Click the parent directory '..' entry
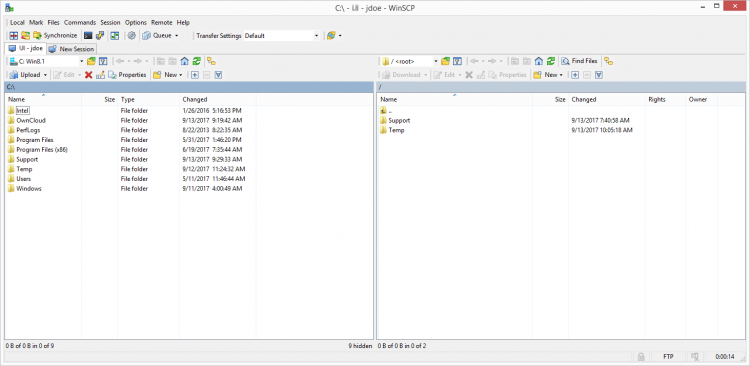 click(x=386, y=111)
